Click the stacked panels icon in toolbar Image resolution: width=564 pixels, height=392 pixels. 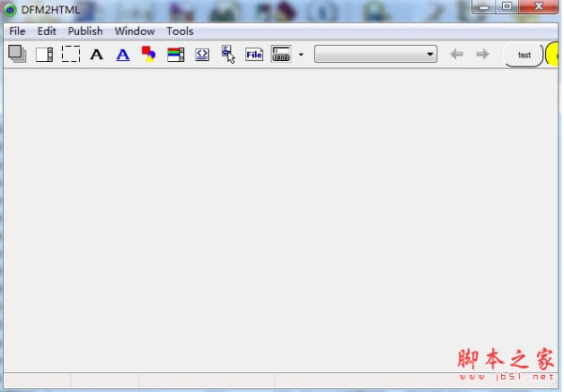(17, 55)
